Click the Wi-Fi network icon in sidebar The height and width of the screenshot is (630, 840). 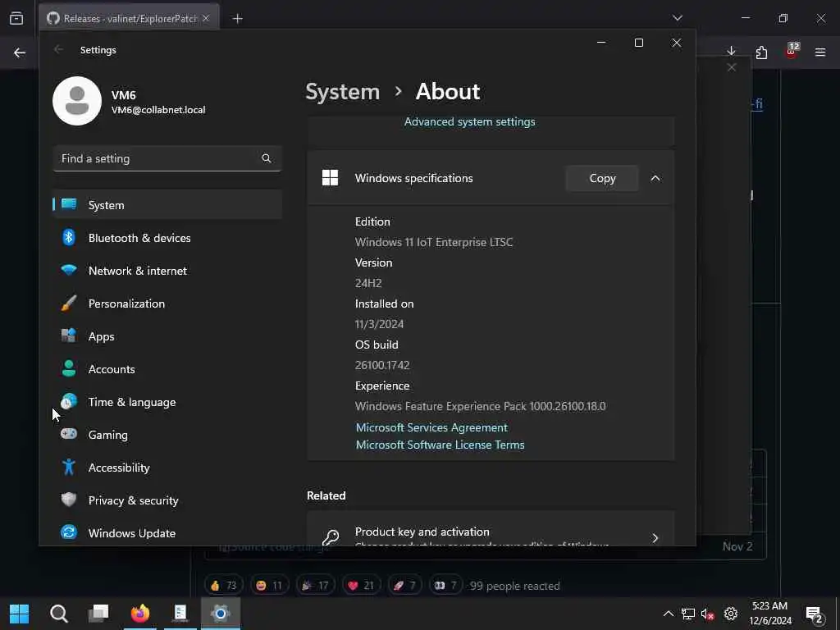pyautogui.click(x=69, y=269)
